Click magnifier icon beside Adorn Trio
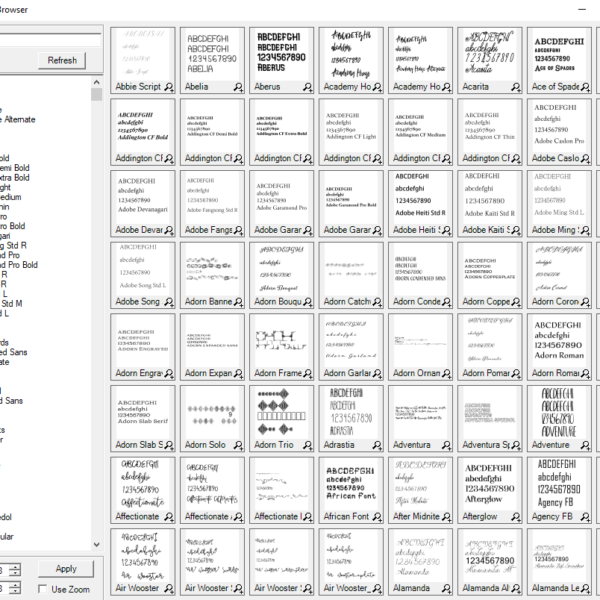 pos(307,445)
